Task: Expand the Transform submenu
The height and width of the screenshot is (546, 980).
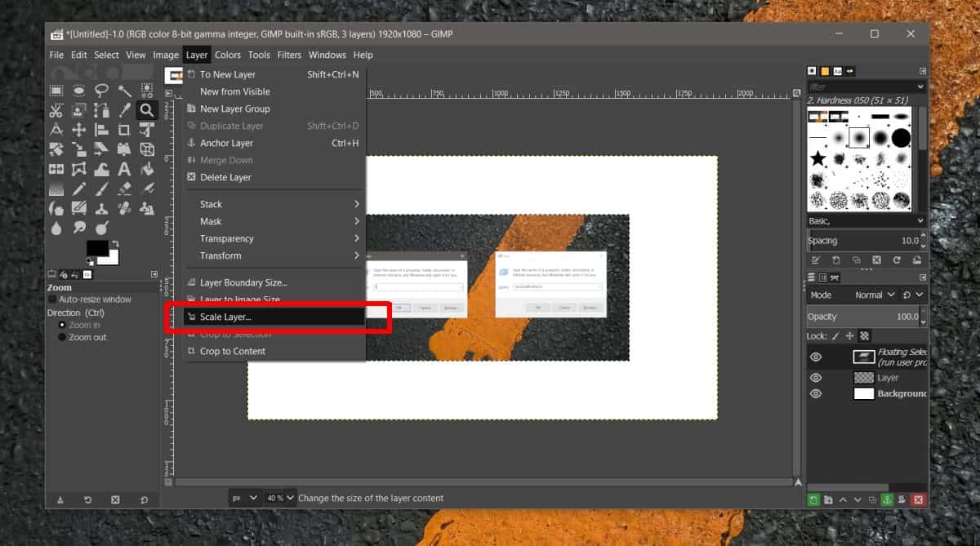Action: (274, 255)
